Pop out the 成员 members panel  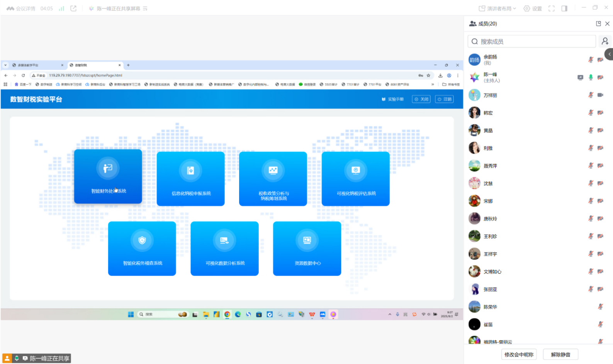point(598,24)
